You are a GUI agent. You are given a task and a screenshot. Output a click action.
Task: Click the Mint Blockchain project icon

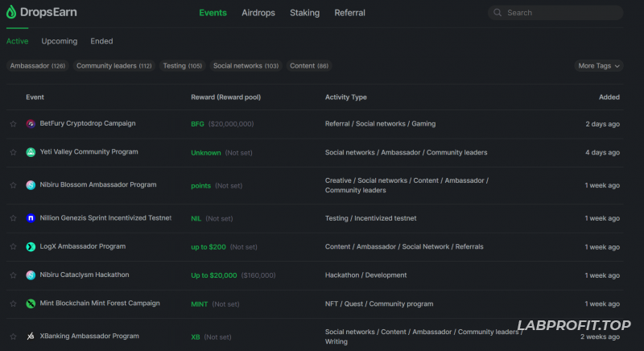tap(31, 304)
